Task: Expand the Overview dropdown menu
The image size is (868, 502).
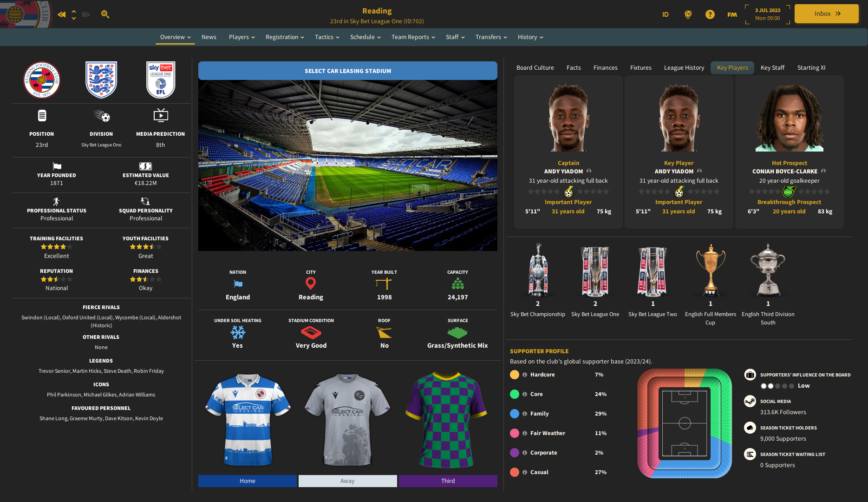Action: [x=175, y=37]
